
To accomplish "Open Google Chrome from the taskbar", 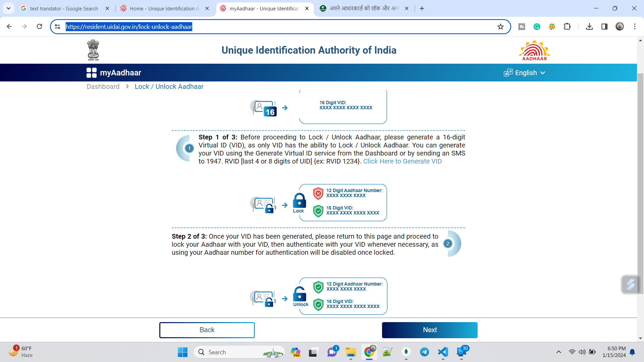I will 369,352.
